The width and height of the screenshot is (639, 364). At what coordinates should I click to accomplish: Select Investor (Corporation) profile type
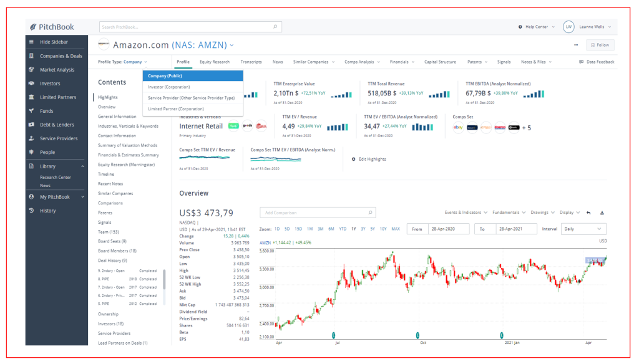coord(193,87)
